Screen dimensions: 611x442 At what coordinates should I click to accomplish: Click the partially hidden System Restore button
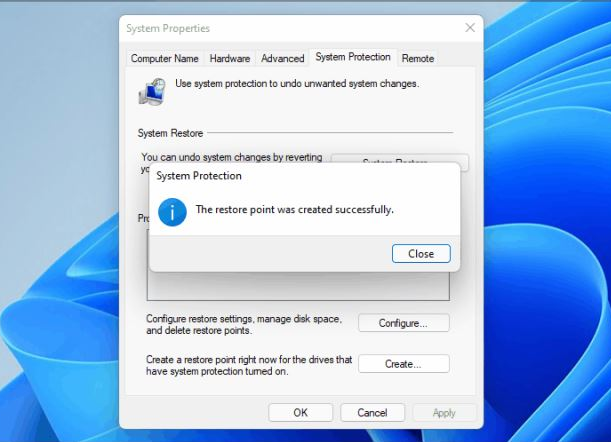coord(399,159)
